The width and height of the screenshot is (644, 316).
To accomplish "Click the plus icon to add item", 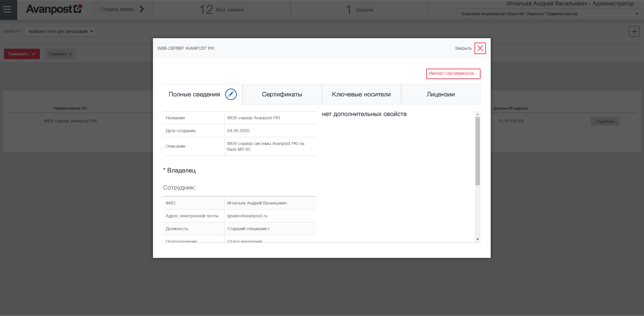I will click(634, 31).
